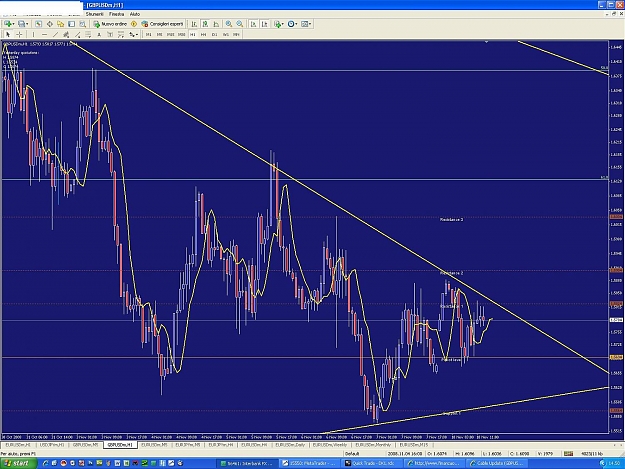Expand the New Chart dropdown arrow

click(13, 24)
